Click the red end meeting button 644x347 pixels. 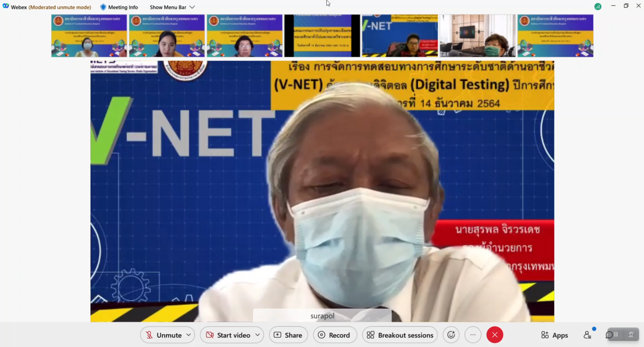[x=495, y=335]
